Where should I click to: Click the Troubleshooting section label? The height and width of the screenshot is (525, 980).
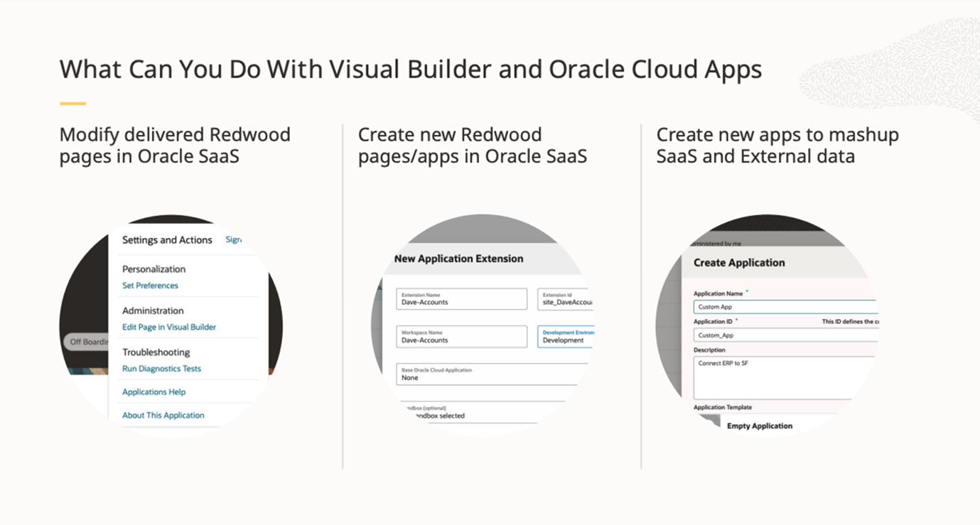(158, 352)
